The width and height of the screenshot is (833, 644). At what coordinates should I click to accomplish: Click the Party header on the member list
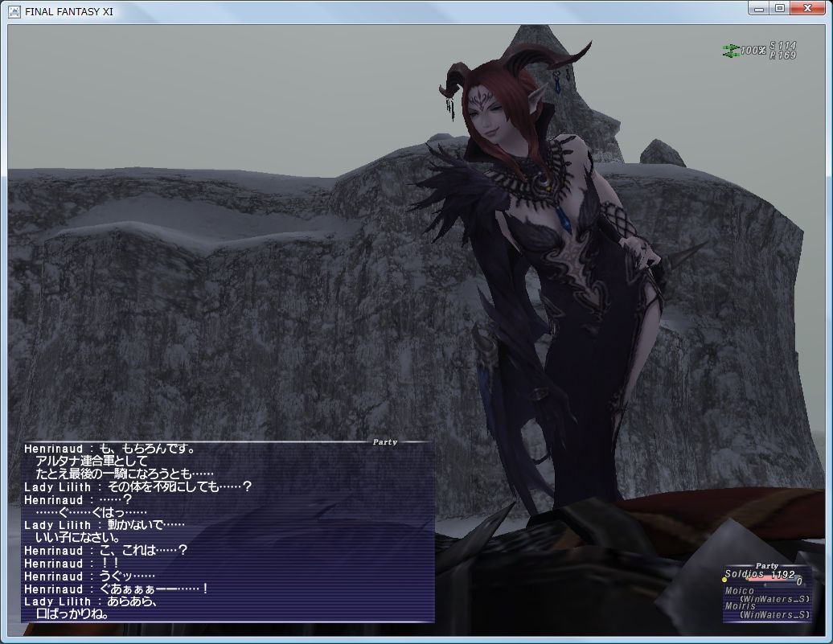(x=766, y=566)
